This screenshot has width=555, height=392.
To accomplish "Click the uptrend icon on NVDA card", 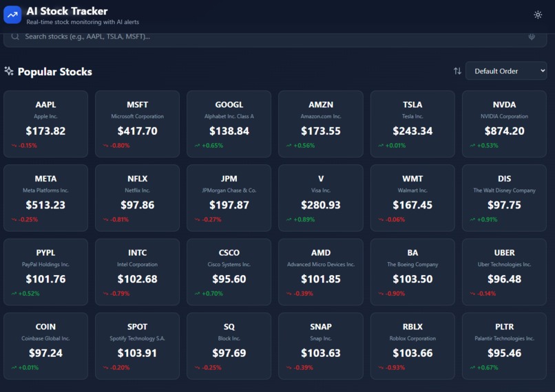I will click(x=472, y=145).
